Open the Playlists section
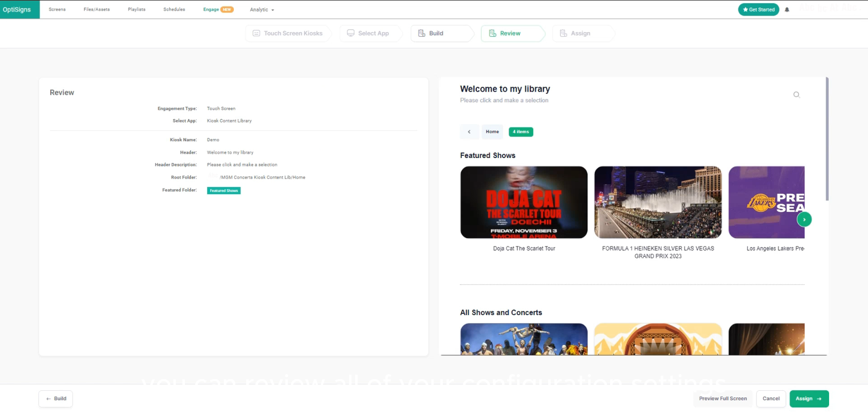 [x=137, y=10]
